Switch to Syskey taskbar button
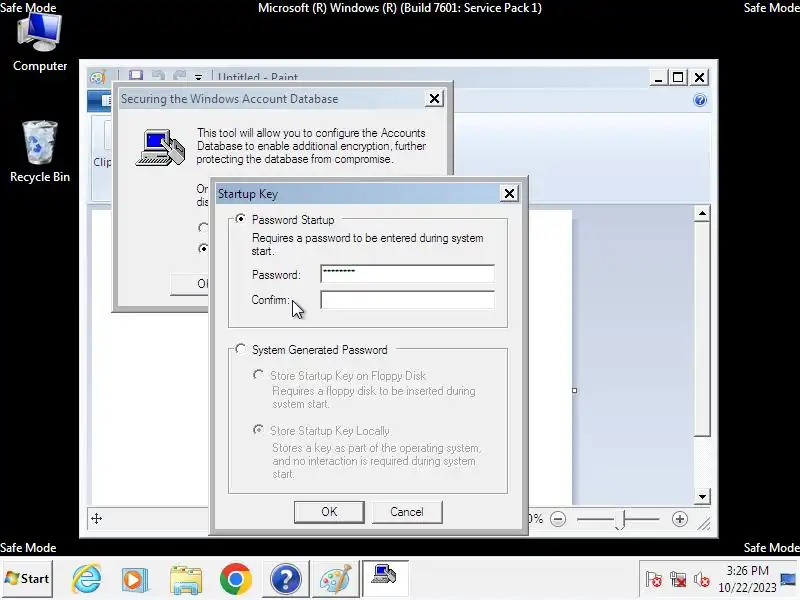The height and width of the screenshot is (600, 800). [x=385, y=578]
